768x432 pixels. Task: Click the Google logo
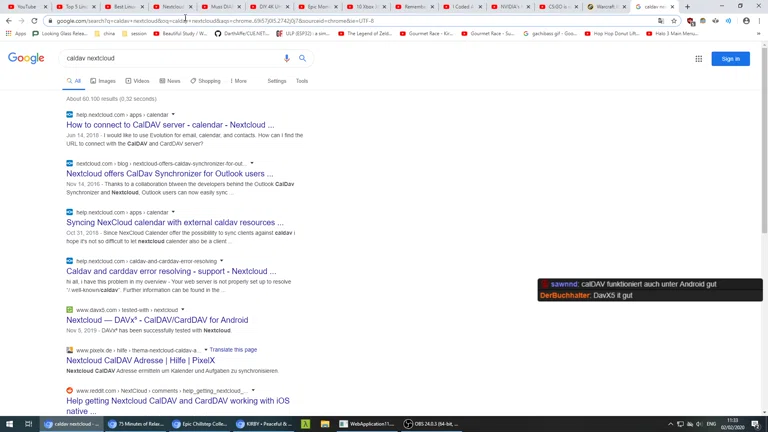click(26, 58)
